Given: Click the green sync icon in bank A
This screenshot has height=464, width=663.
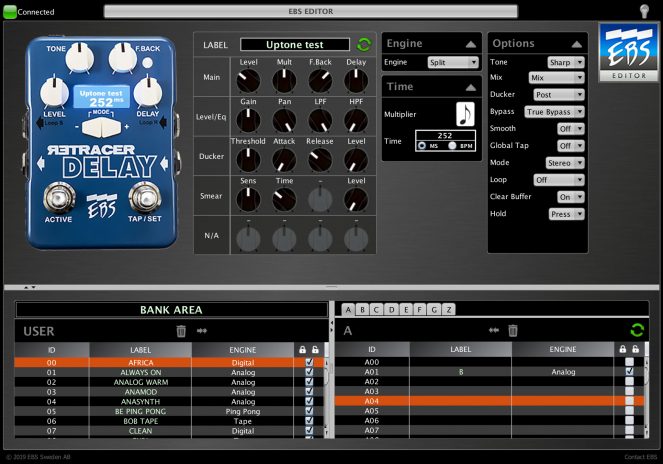Looking at the screenshot, I should click(x=636, y=330).
